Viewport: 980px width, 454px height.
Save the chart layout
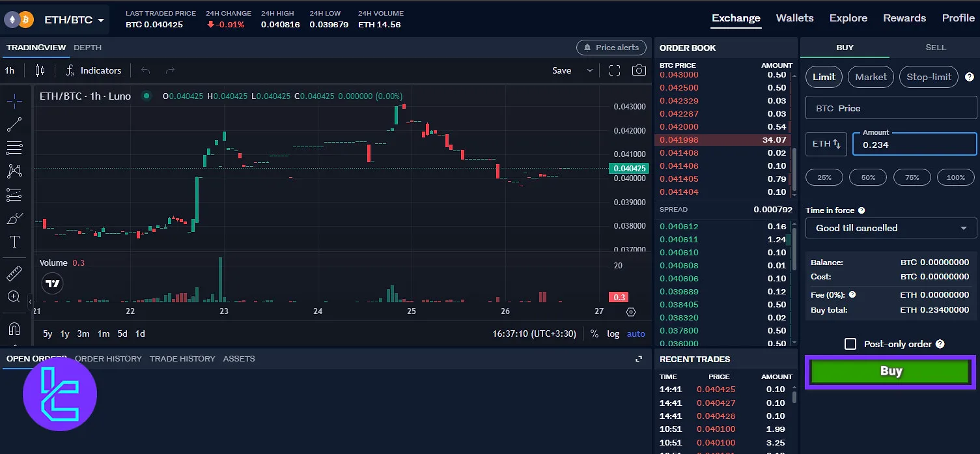pyautogui.click(x=561, y=70)
